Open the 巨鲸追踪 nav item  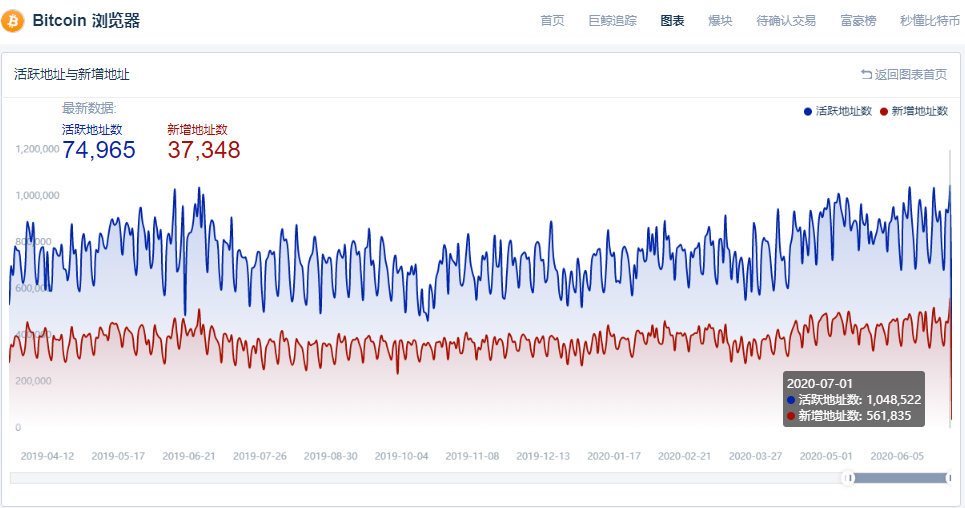612,21
